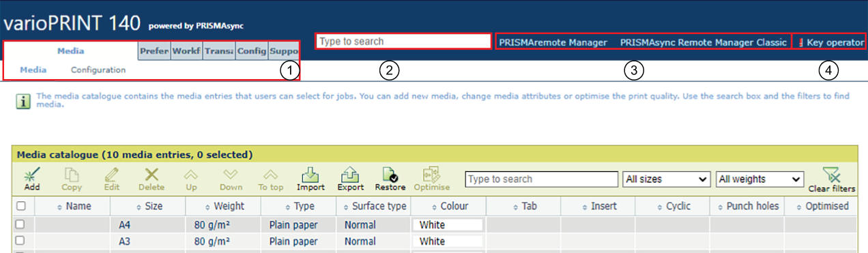Click the Edit pencil icon

click(112, 174)
